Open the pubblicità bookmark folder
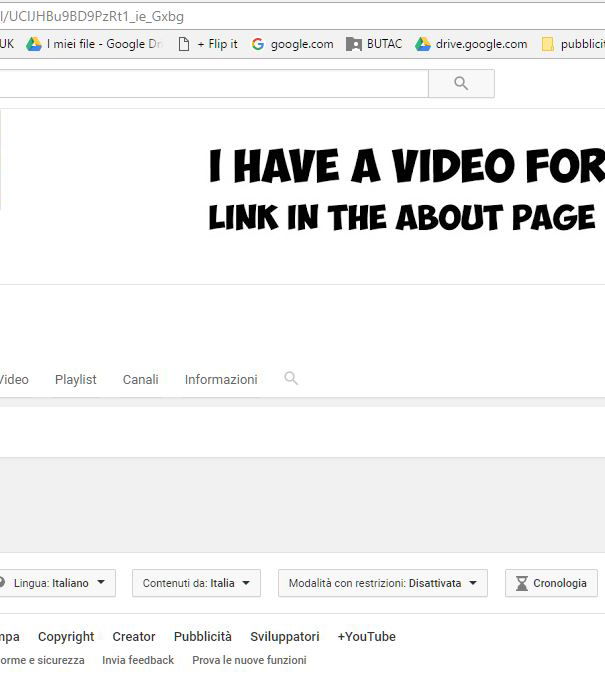This screenshot has width=605, height=682. coord(574,44)
